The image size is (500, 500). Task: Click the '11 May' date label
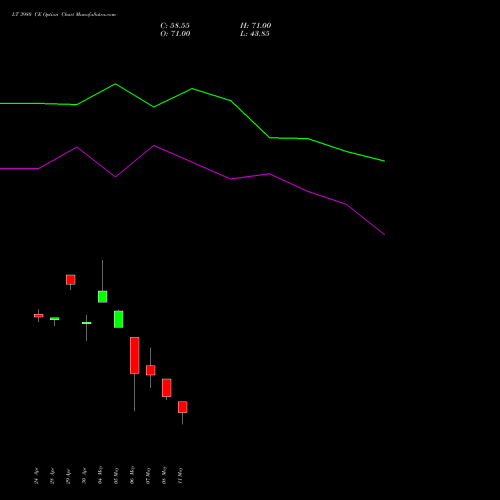pos(180,475)
